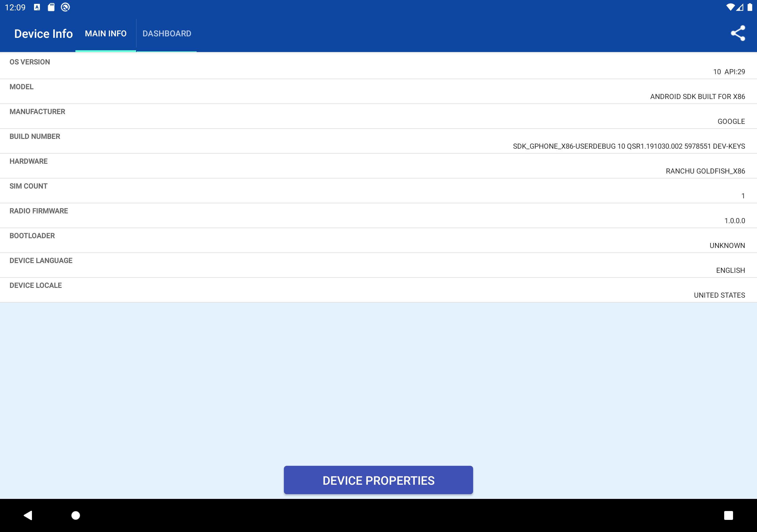Go back with the navigation back arrow

click(x=28, y=515)
